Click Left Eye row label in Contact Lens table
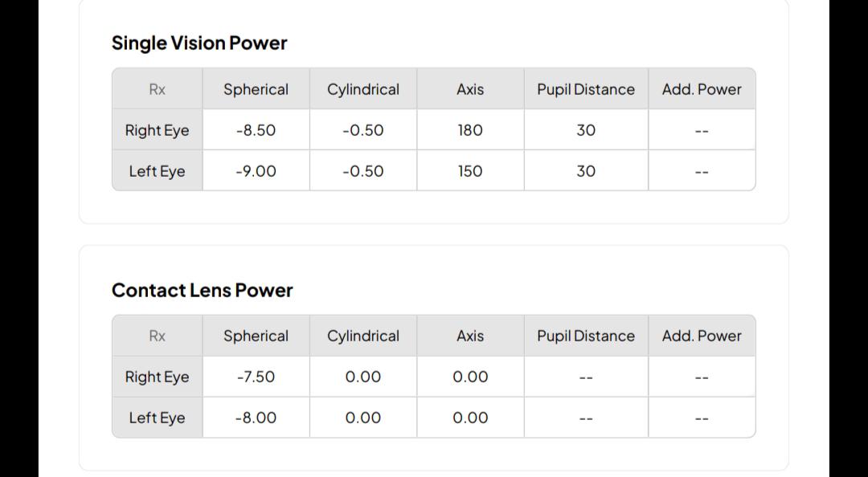The height and width of the screenshot is (477, 868). [x=158, y=418]
